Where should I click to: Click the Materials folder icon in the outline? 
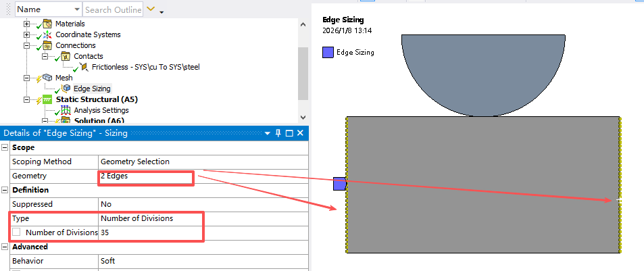48,24
